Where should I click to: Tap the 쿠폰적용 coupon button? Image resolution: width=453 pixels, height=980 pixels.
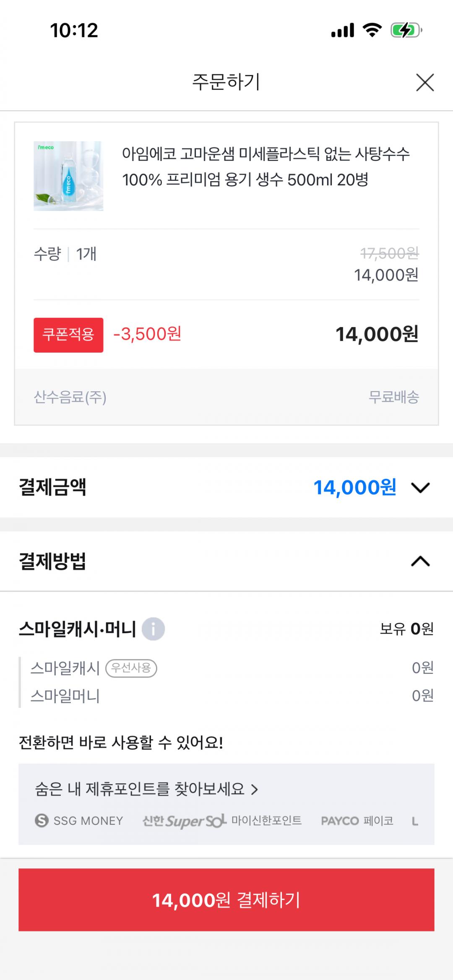(68, 335)
